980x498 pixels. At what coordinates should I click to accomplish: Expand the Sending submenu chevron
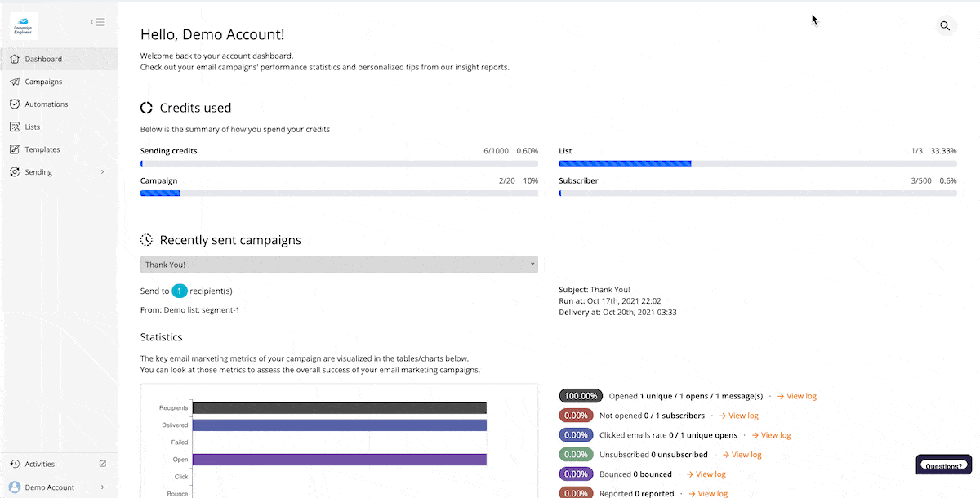coord(102,172)
